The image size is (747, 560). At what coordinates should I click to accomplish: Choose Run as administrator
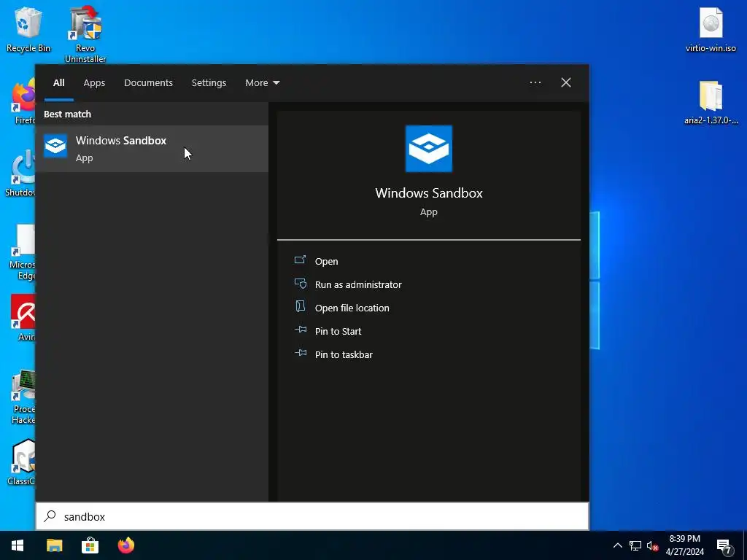coord(358,285)
